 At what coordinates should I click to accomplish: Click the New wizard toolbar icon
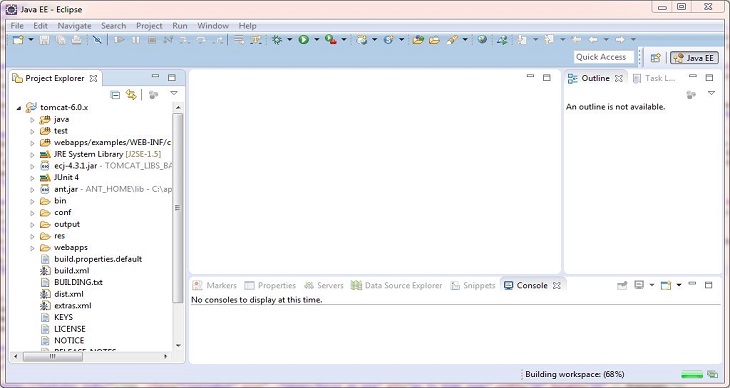pos(18,40)
